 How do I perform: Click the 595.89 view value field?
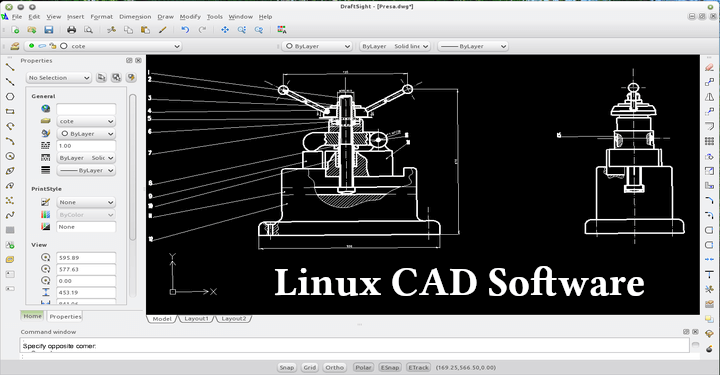coord(86,257)
